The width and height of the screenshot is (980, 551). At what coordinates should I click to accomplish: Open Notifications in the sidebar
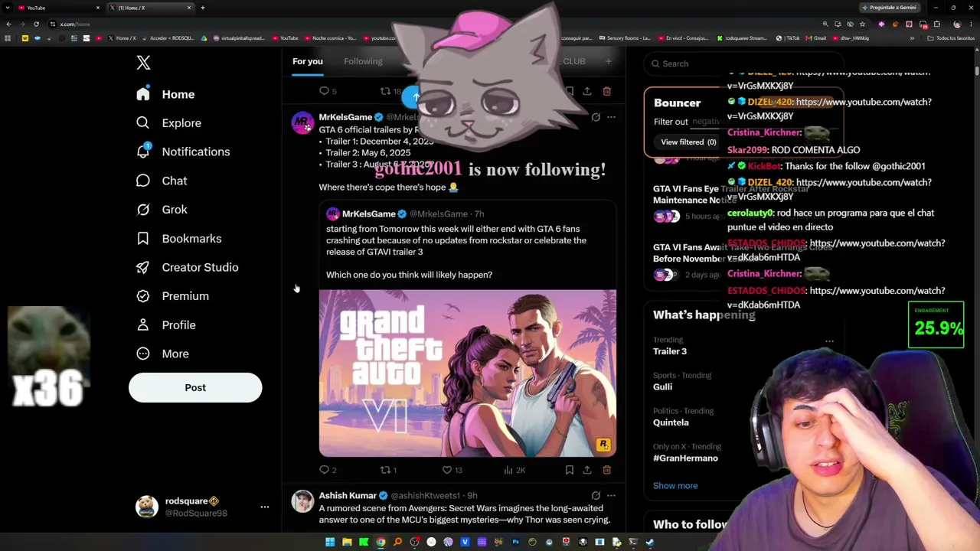coord(182,152)
